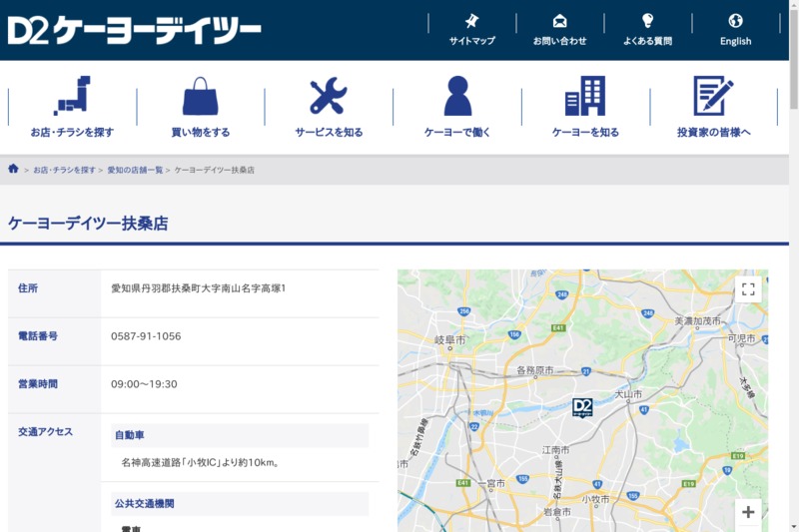799x532 pixels.
Task: Open お店・チラシを探す menu label
Action: (x=72, y=133)
